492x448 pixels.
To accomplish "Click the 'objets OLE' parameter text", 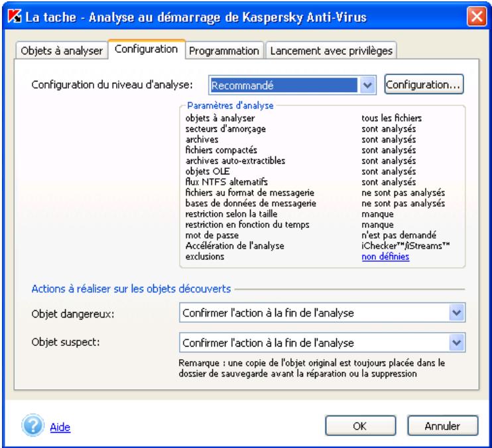I will pyautogui.click(x=208, y=172).
